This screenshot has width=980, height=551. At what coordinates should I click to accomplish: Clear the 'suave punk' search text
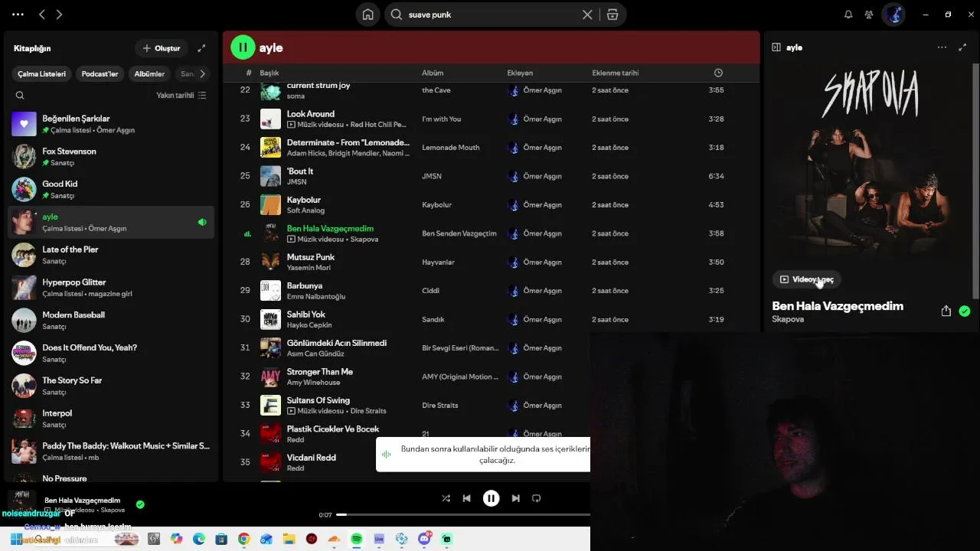587,15
